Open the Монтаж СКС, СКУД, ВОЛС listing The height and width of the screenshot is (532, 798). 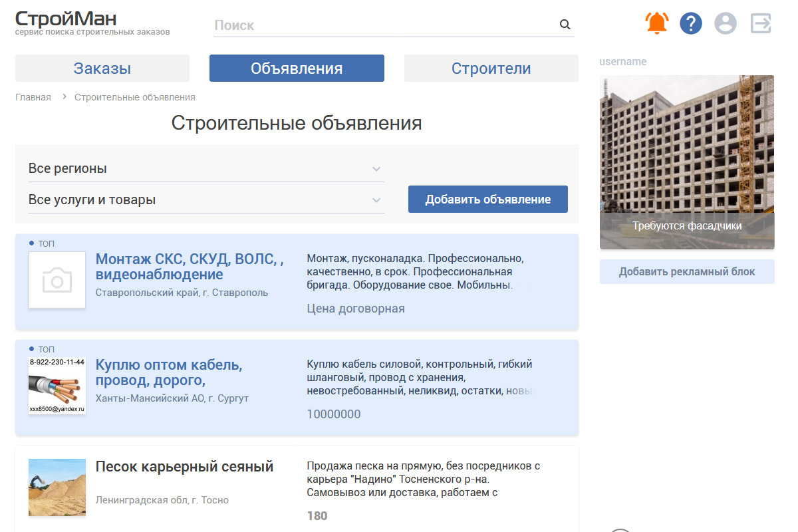click(x=189, y=267)
